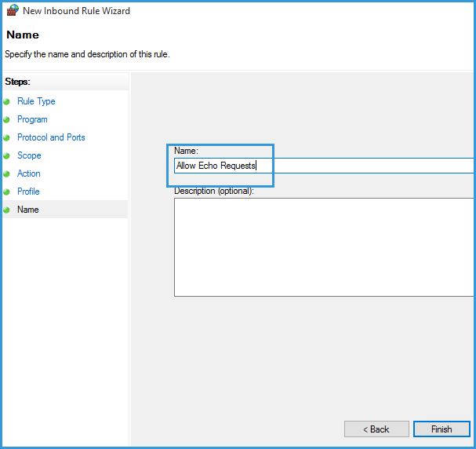Click the New Inbound Rule Wizard title bar
Image resolution: width=476 pixels, height=449 pixels.
[235, 11]
